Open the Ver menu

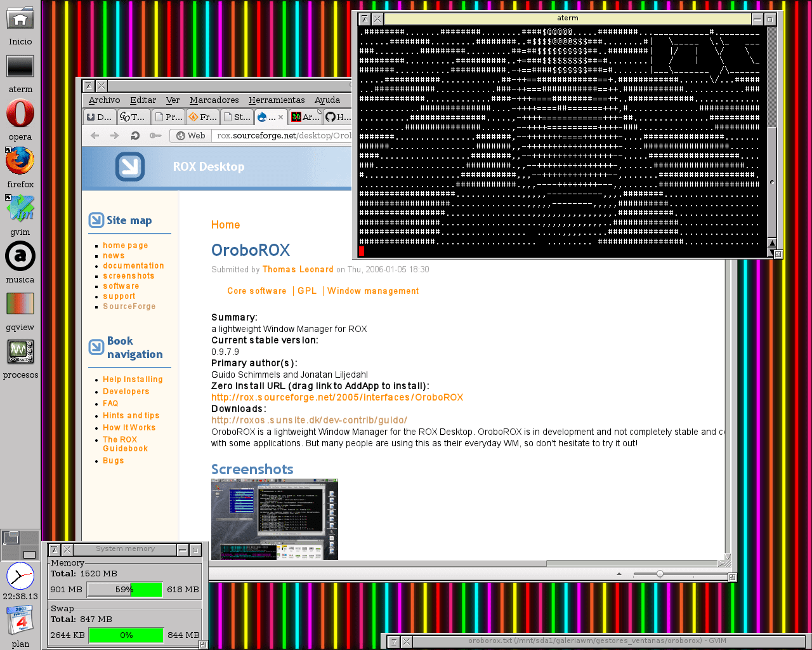click(x=173, y=100)
